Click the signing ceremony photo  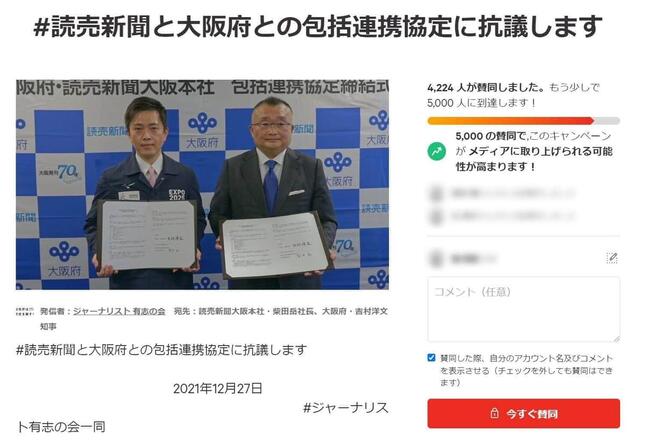click(x=202, y=184)
